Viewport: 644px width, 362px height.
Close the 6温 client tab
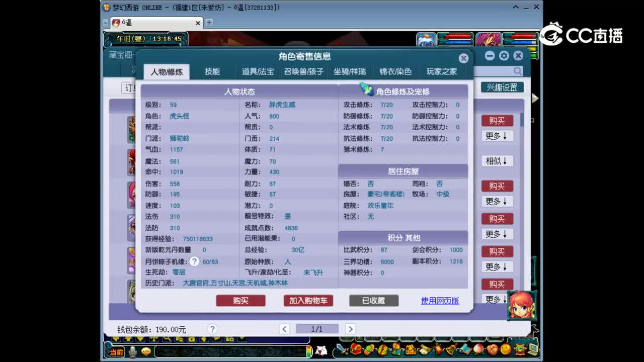(198, 23)
